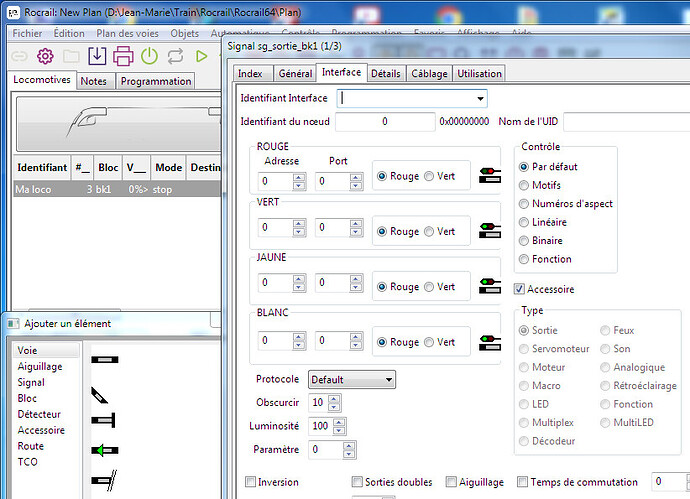Switch to the Détails tab
The height and width of the screenshot is (499, 690).
(385, 73)
